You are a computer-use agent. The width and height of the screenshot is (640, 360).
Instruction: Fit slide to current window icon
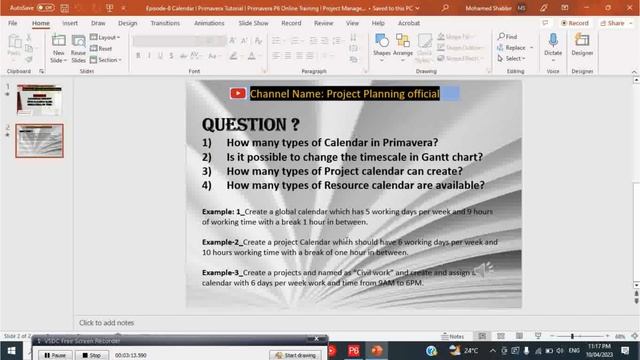[634, 336]
